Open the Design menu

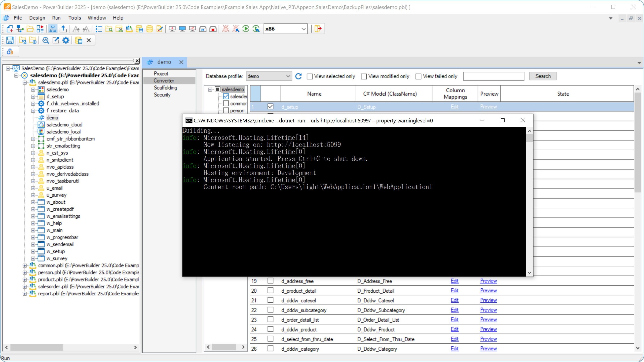[x=37, y=18]
